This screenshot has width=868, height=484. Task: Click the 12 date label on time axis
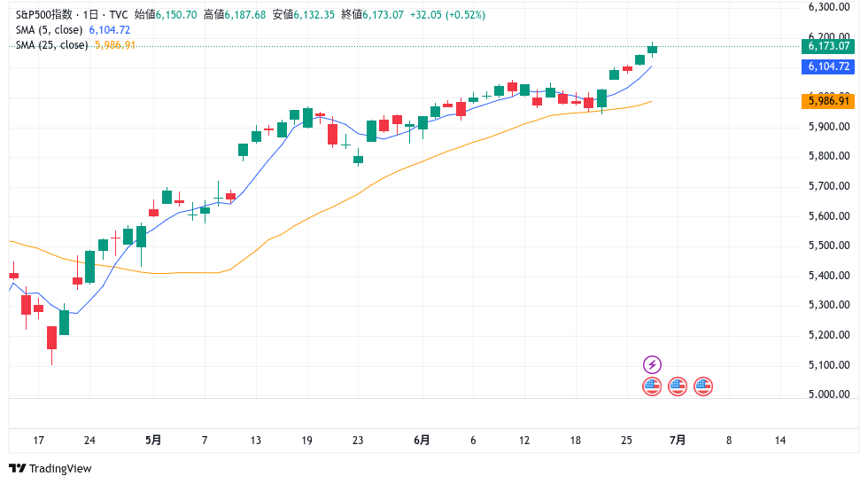click(x=524, y=441)
